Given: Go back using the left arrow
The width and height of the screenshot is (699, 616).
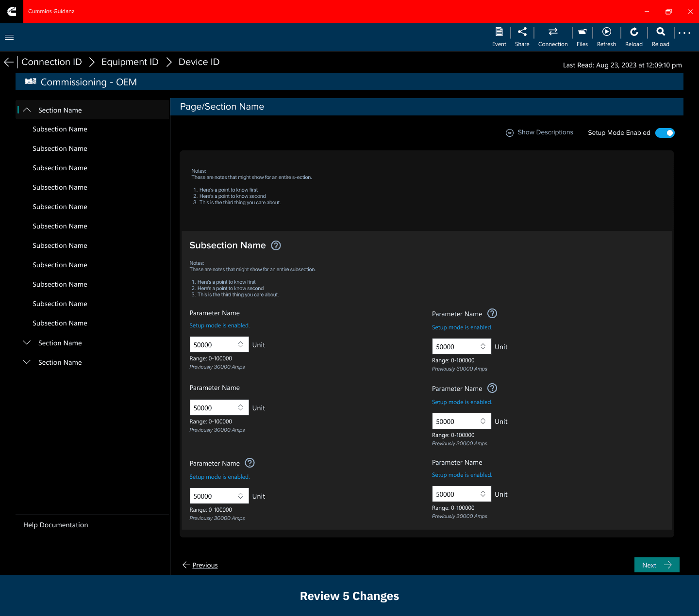Looking at the screenshot, I should 9,62.
